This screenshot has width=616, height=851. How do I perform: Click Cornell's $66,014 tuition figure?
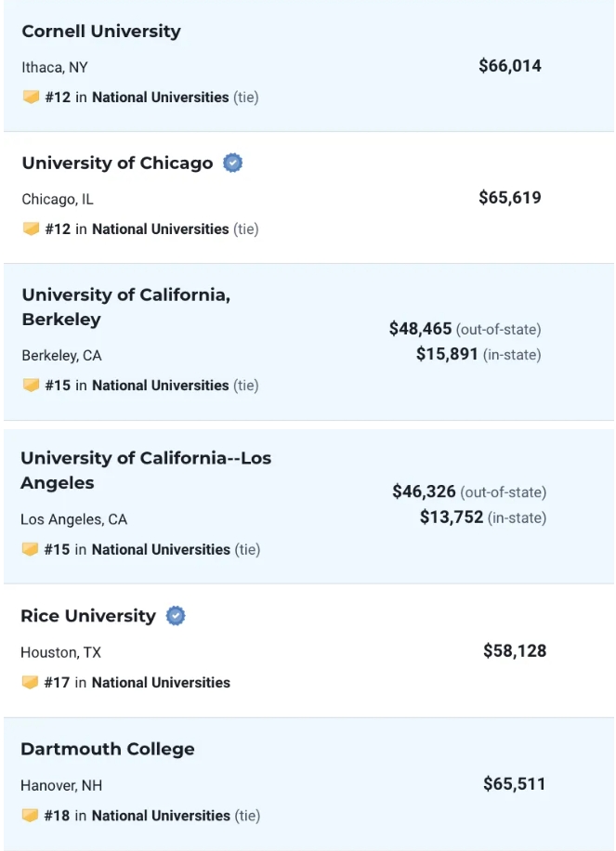pyautogui.click(x=510, y=66)
